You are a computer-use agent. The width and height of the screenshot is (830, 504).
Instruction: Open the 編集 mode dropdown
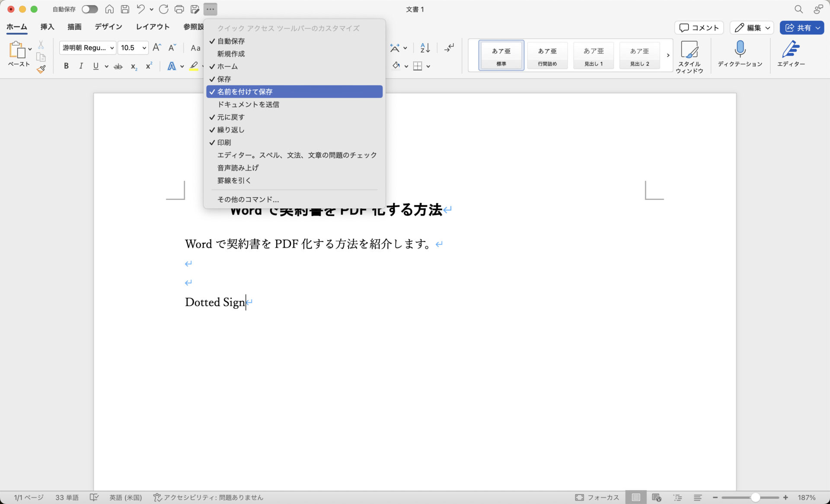pos(752,28)
